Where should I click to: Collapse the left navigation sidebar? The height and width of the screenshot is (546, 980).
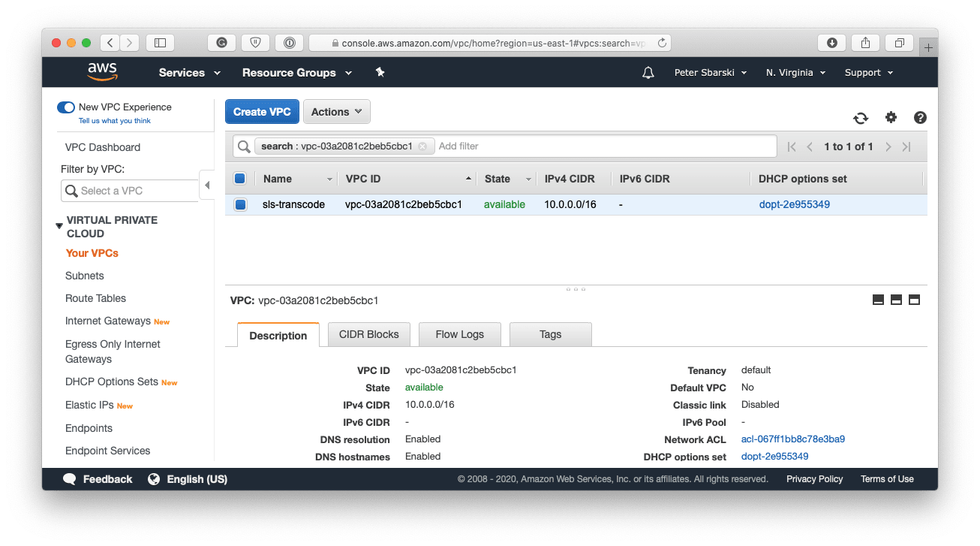pos(207,185)
